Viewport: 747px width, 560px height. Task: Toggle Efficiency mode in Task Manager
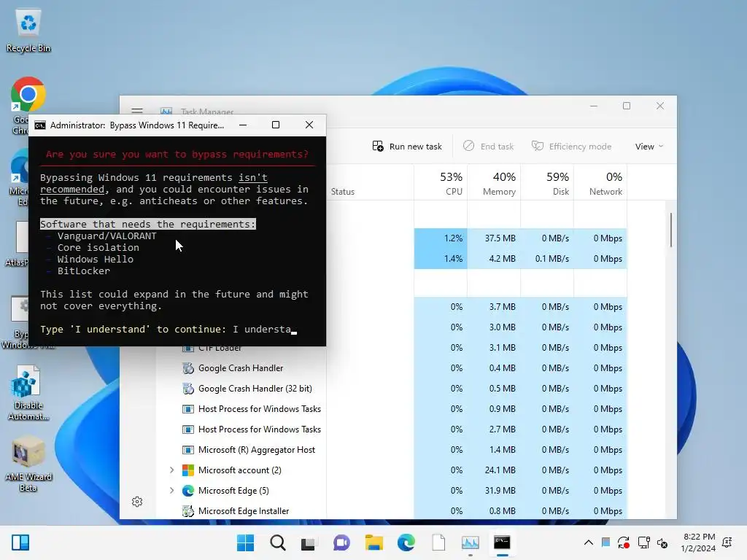[x=572, y=146]
